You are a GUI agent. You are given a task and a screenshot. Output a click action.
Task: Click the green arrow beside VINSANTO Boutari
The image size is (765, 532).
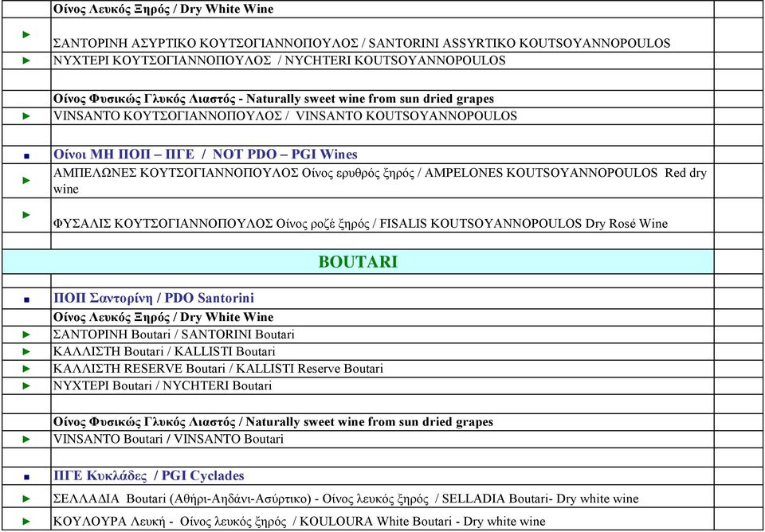26,439
